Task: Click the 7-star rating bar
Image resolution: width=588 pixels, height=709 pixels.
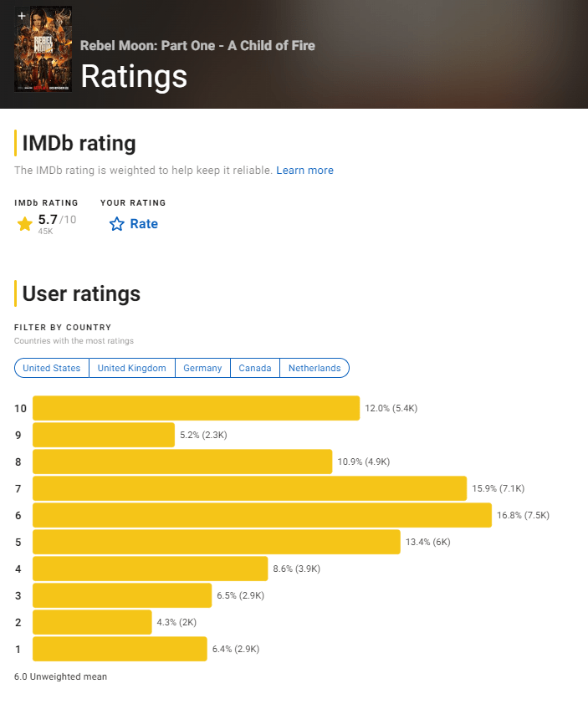Action: 249,488
